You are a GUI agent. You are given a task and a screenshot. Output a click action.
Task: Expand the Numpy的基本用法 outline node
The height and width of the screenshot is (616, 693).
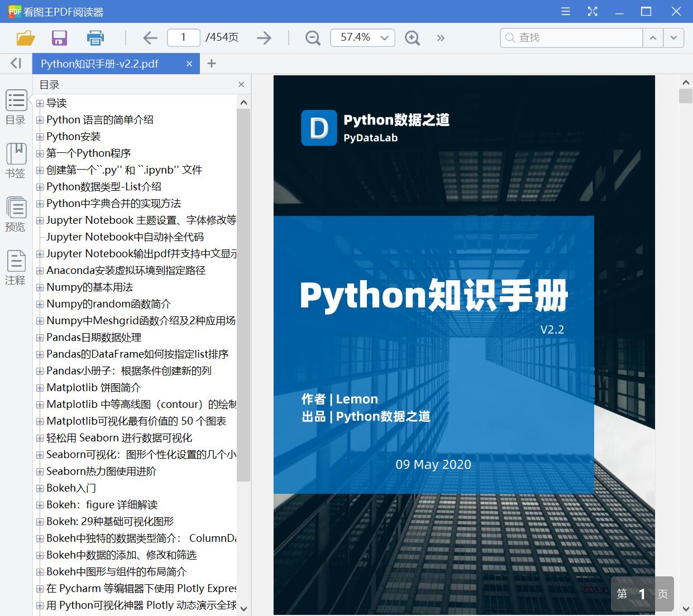(x=40, y=287)
